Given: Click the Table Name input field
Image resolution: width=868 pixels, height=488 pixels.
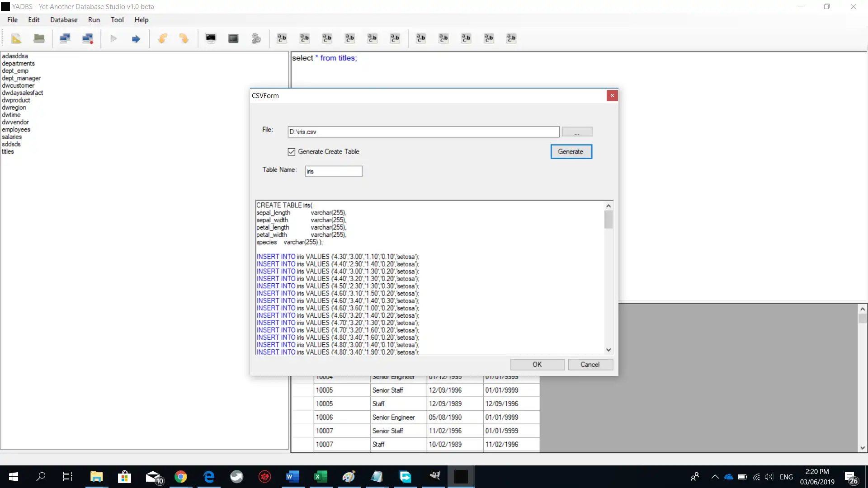Looking at the screenshot, I should point(334,171).
